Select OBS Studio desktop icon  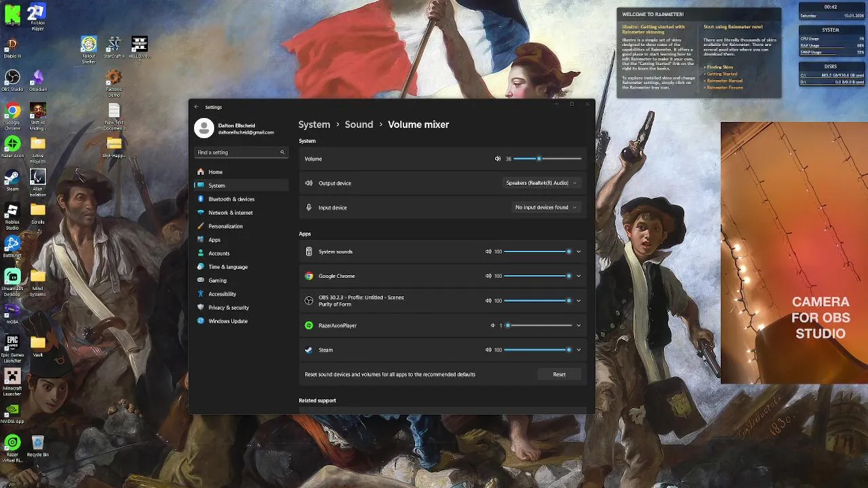tap(12, 81)
